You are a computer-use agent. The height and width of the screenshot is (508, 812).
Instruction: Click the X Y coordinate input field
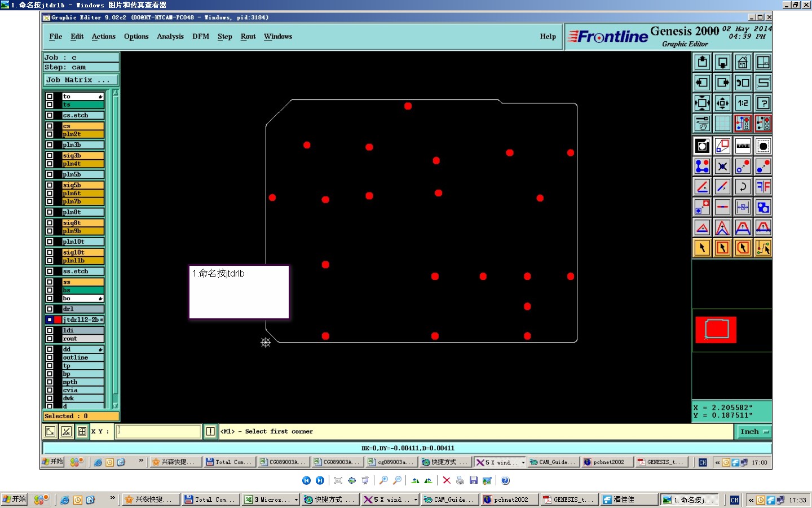(159, 432)
